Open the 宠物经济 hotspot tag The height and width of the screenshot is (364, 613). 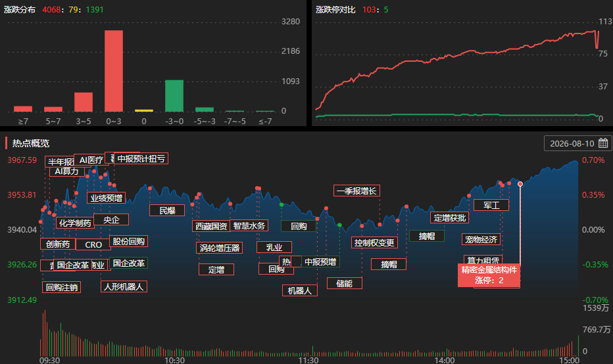coord(481,239)
